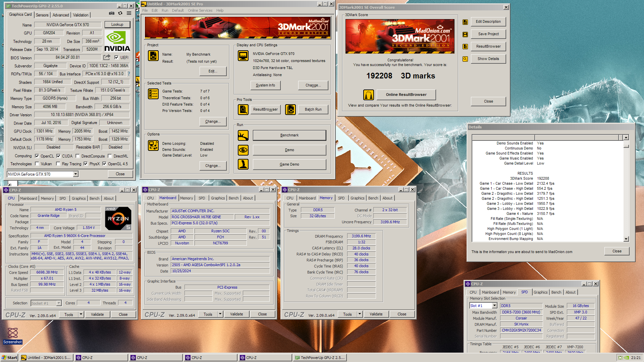
Task: Refresh GPU-Z data with refresh icon
Action: click(x=120, y=13)
